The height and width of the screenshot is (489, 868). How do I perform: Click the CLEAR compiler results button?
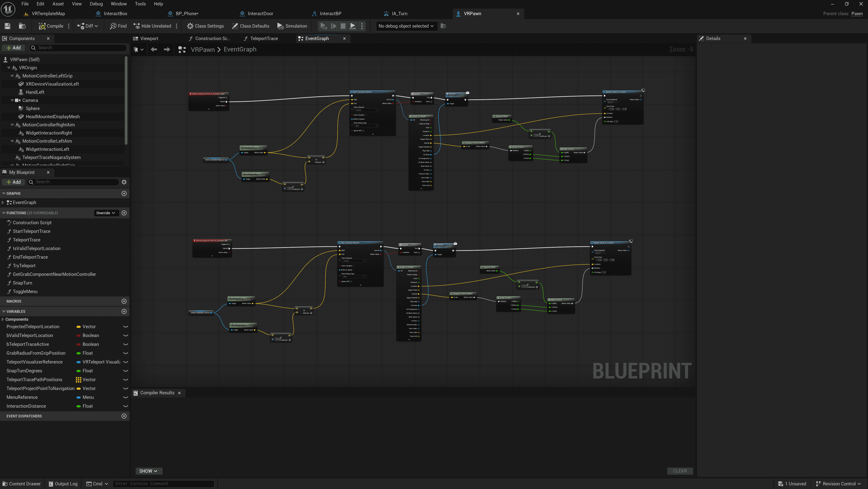[x=680, y=471]
